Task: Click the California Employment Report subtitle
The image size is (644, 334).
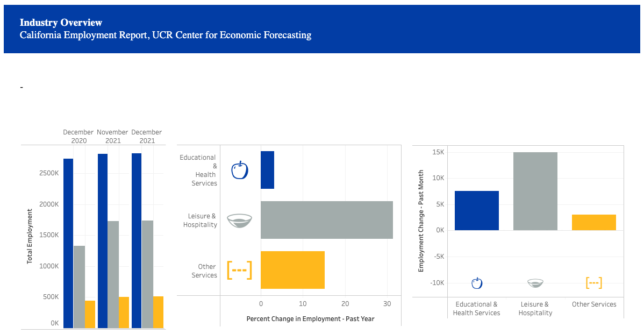Action: click(165, 35)
